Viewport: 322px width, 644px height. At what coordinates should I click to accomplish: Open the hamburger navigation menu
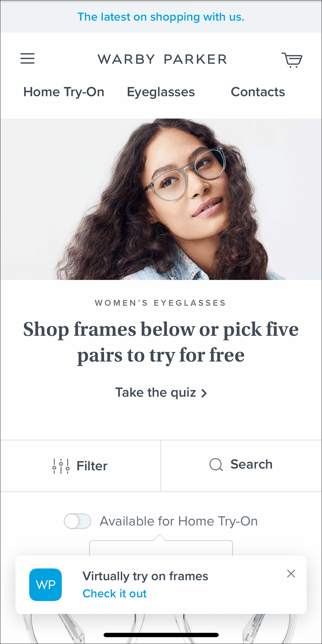[27, 59]
